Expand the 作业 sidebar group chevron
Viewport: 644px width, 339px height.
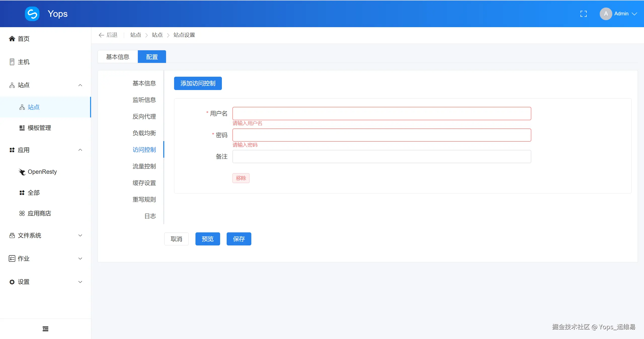coord(80,259)
